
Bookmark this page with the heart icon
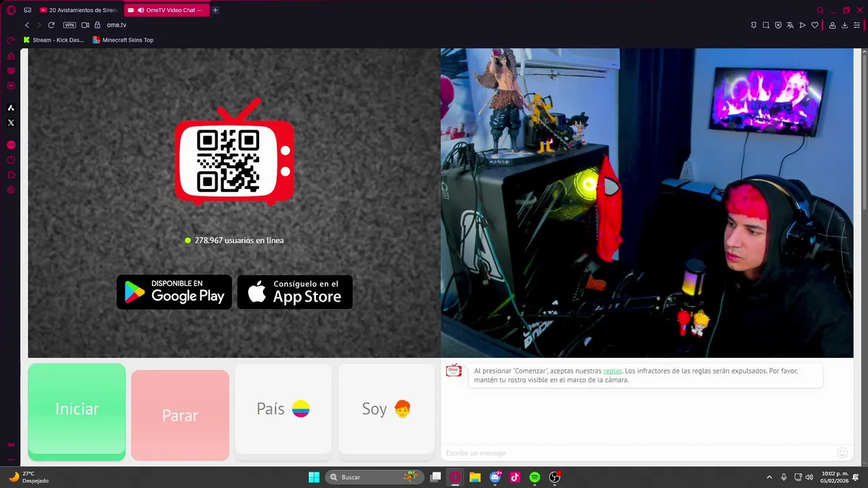pyautogui.click(x=814, y=25)
